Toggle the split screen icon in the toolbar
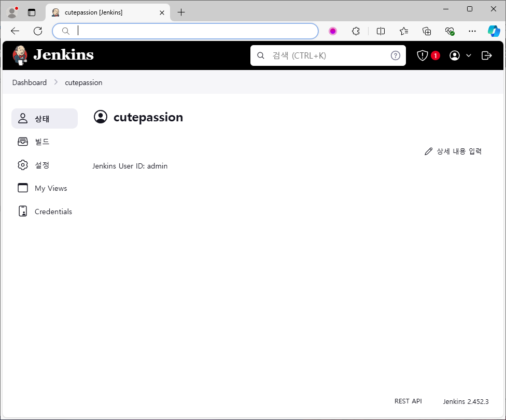Viewport: 506px width, 420px height. 381,31
